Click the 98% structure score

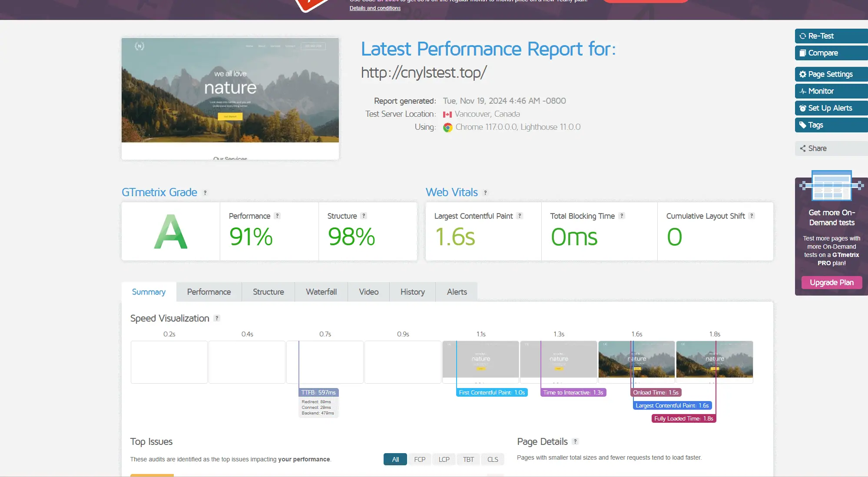tap(351, 237)
